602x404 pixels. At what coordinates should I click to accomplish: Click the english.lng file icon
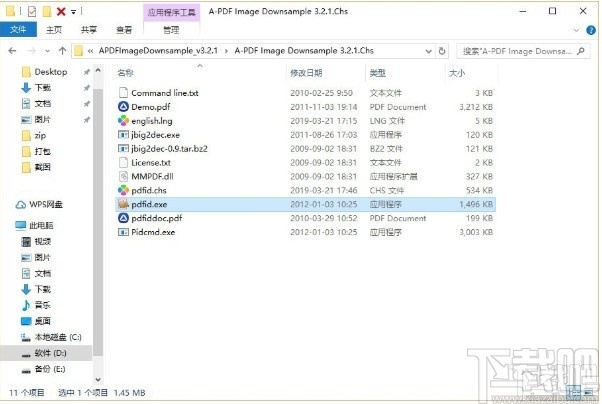tap(123, 121)
